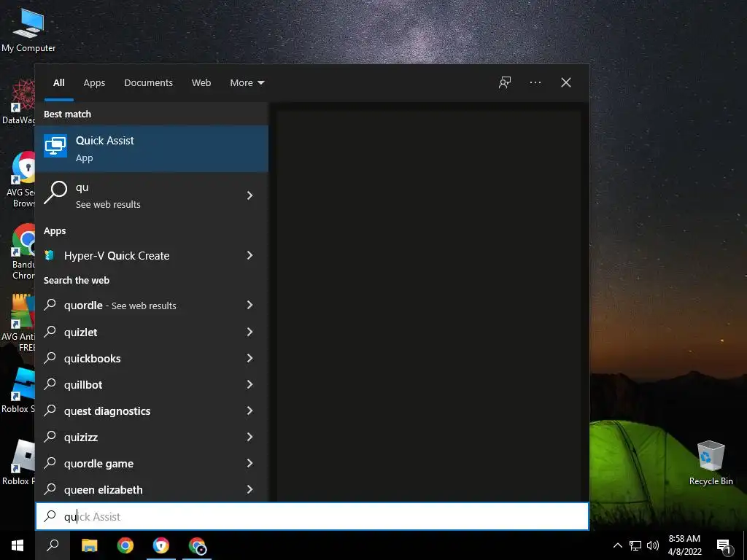Screen dimensions: 747x560
Task: Open the three-dot options menu
Action: [x=535, y=82]
